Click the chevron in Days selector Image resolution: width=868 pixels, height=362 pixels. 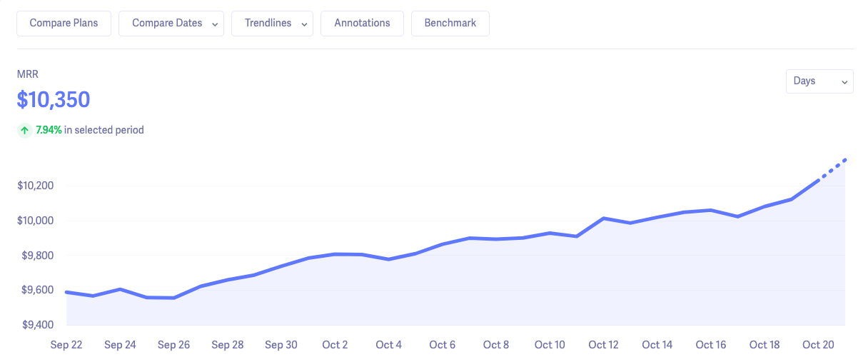pyautogui.click(x=844, y=82)
